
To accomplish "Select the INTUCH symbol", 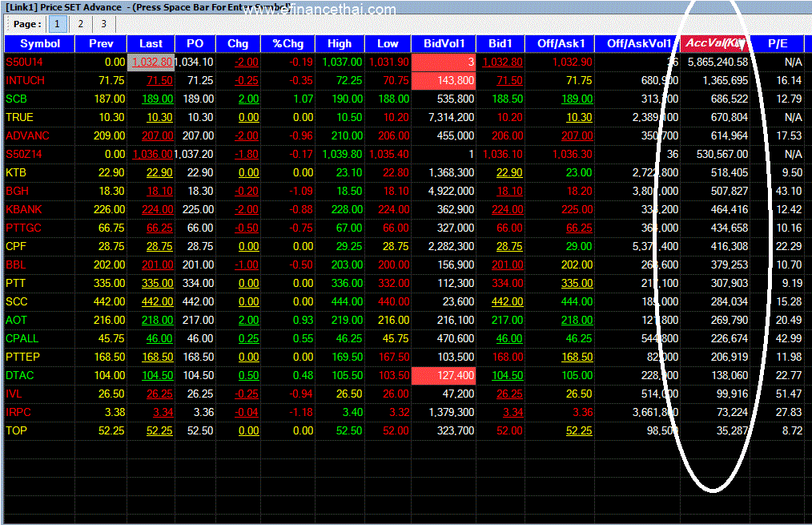I will (x=26, y=80).
